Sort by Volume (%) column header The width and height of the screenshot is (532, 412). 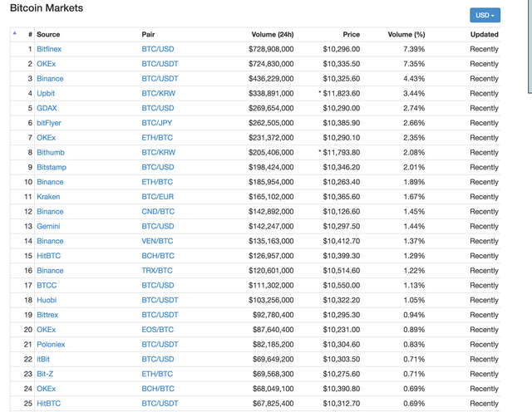[406, 34]
